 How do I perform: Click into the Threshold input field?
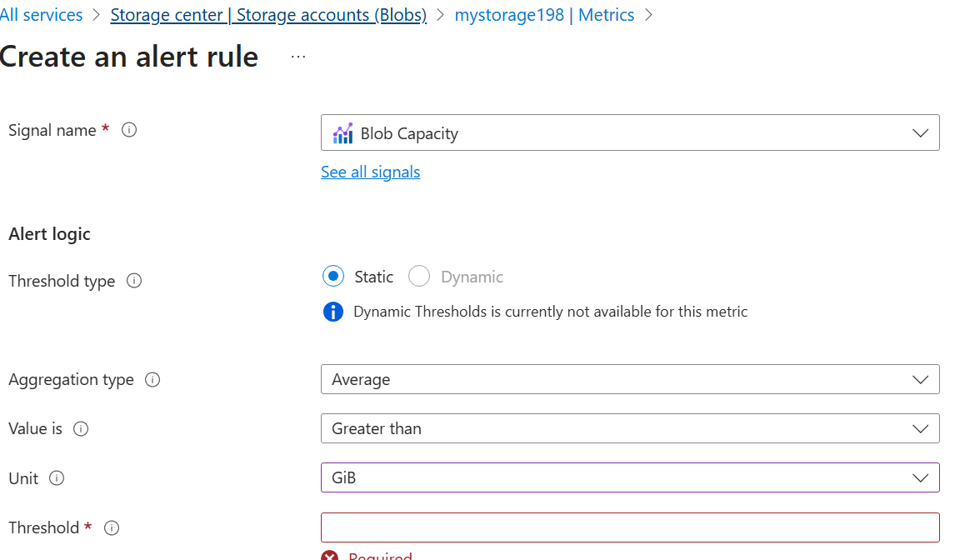tap(630, 527)
